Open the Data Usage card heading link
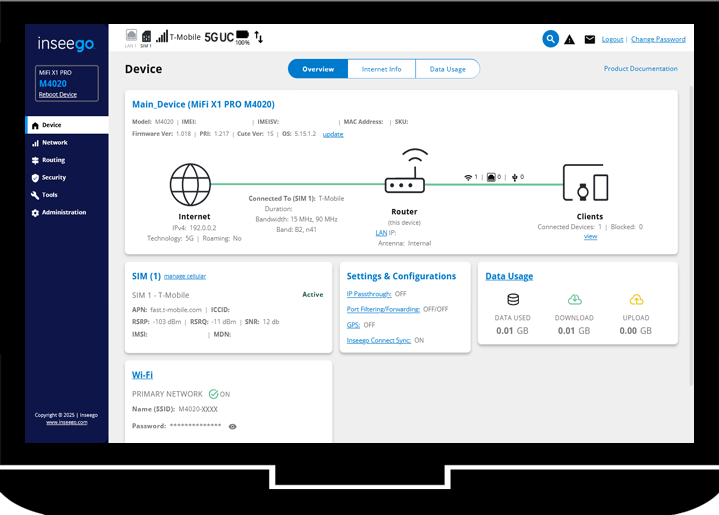The image size is (719, 515). coord(509,276)
